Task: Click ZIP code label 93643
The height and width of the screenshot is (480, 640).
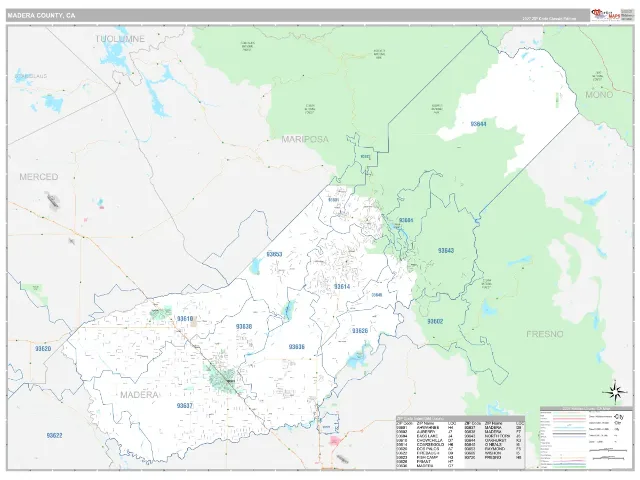Action: tap(446, 250)
